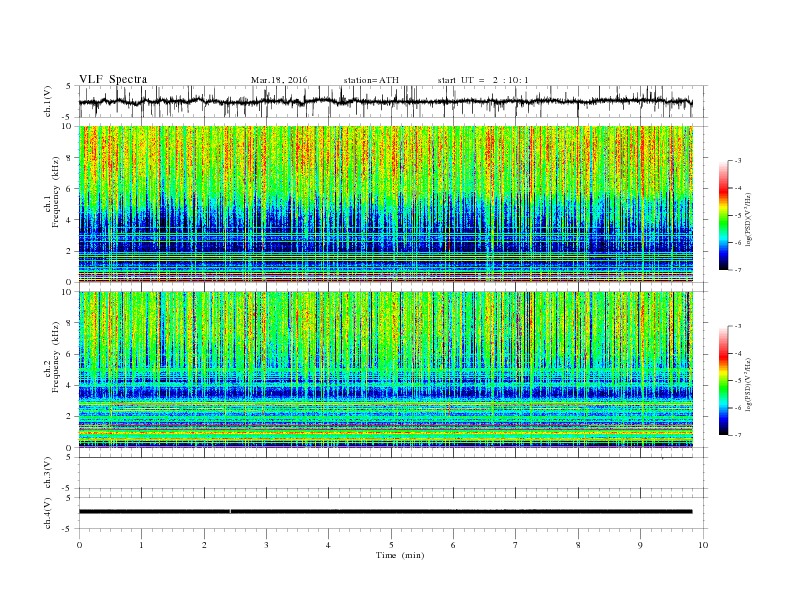Click the "8" kHz tick on ch.1 frequency axis
The image size is (792, 612).
[70, 158]
